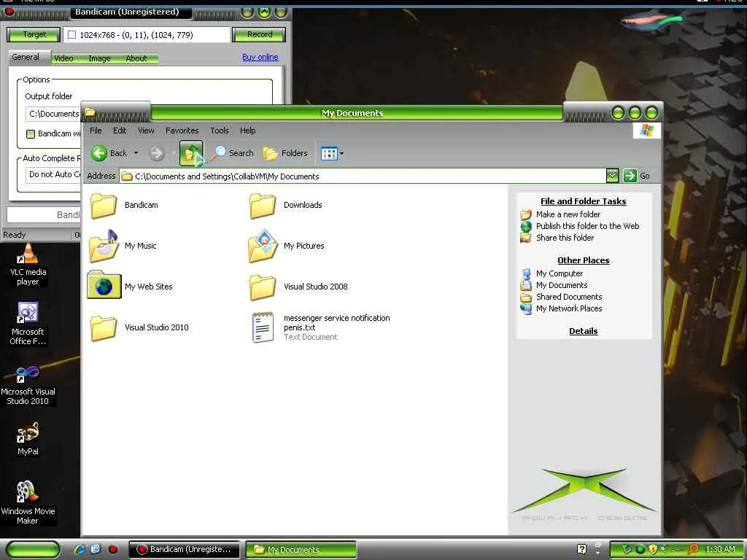The height and width of the screenshot is (560, 747).
Task: Click the Bandicam Target button
Action: coord(34,34)
